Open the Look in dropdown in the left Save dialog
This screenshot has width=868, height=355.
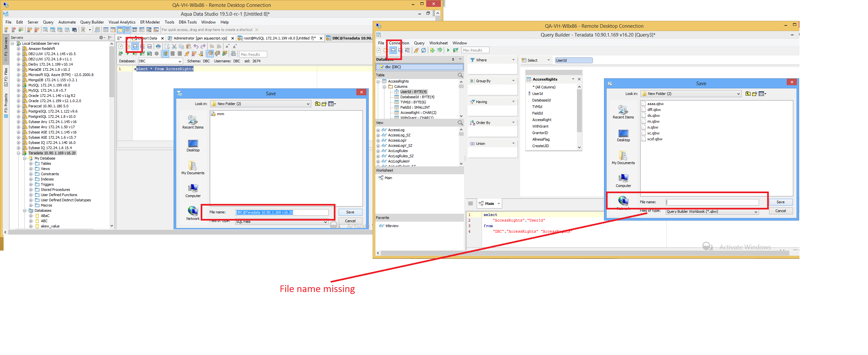click(x=308, y=104)
